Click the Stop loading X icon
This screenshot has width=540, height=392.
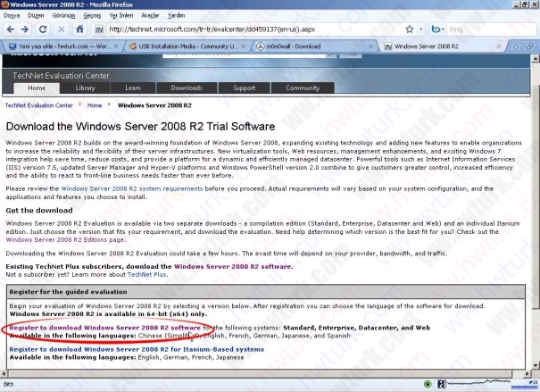point(62,29)
